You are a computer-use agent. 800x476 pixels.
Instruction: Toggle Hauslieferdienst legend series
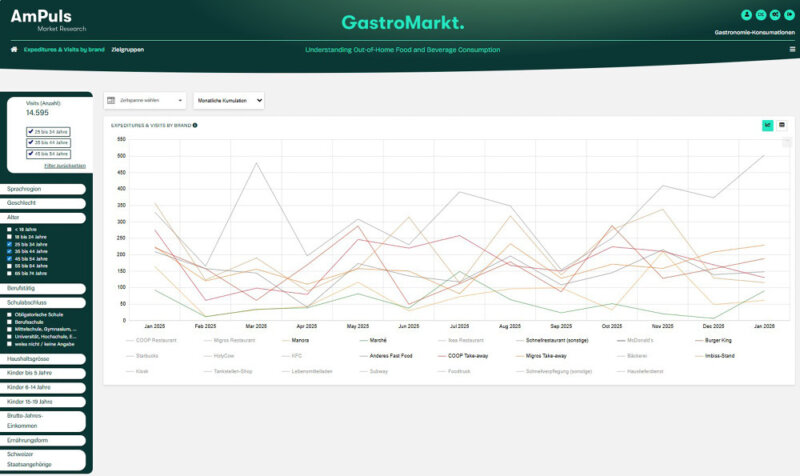click(x=640, y=371)
